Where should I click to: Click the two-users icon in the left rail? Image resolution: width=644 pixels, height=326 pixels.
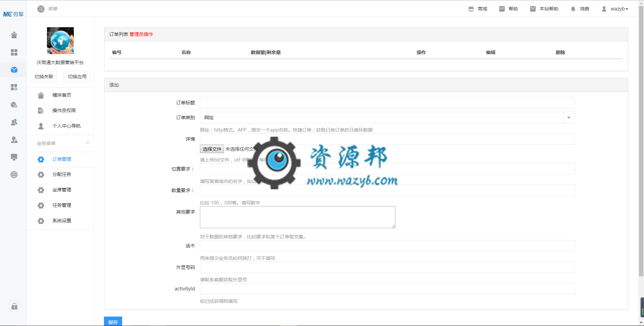(14, 122)
